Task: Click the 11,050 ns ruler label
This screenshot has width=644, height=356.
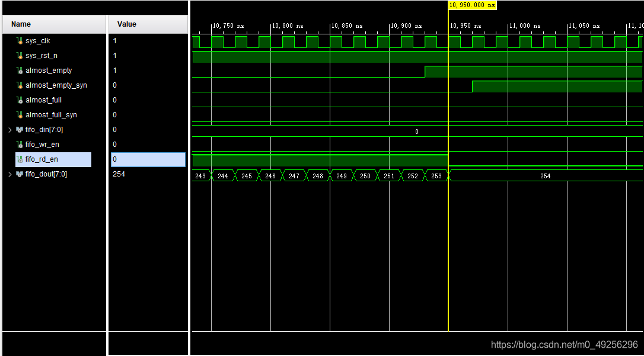Action: click(x=585, y=26)
